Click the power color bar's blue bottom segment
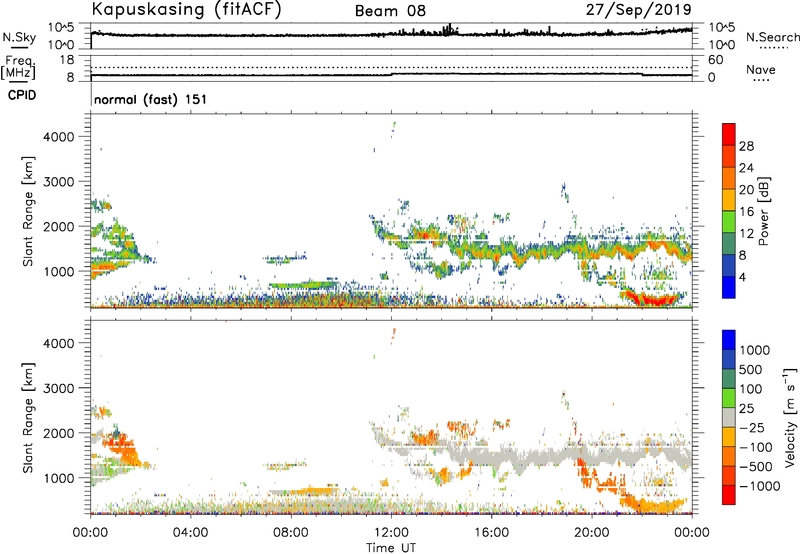800x554 pixels. click(x=729, y=287)
